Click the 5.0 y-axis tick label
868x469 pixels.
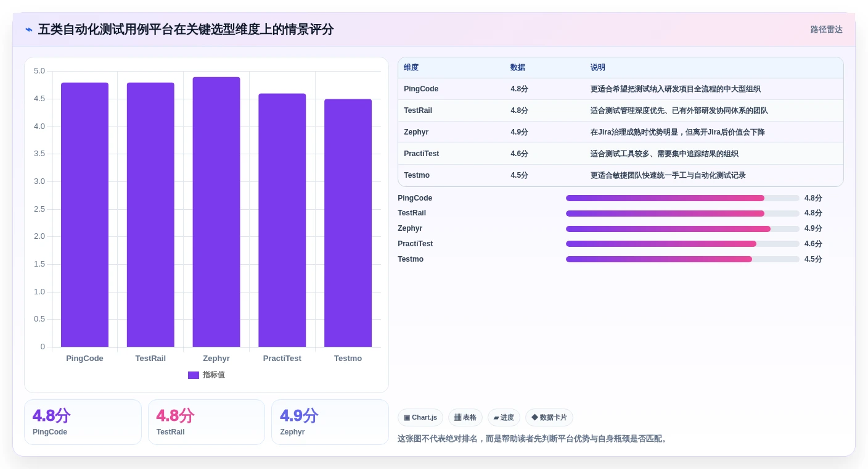coord(39,71)
